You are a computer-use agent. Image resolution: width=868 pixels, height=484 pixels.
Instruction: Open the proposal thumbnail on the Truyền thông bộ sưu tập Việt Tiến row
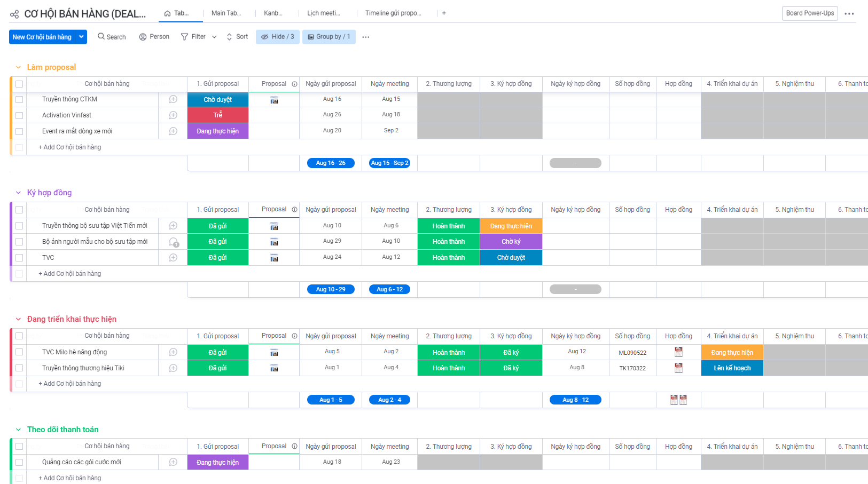point(274,226)
